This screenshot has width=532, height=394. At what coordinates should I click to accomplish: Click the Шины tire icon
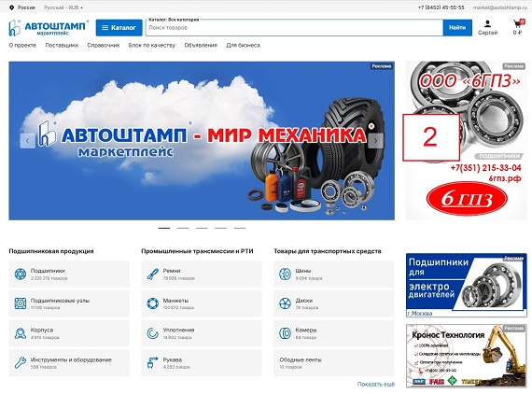click(285, 274)
